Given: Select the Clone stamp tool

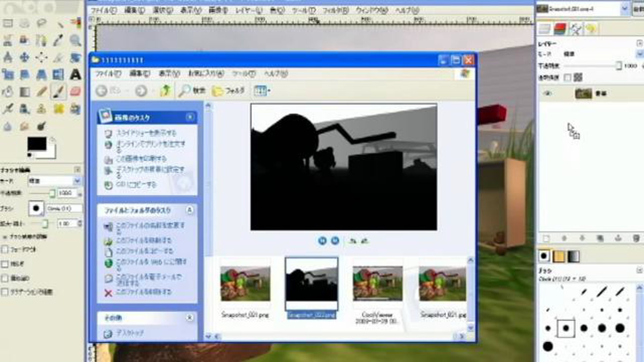Looking at the screenshot, I should click(x=41, y=109).
